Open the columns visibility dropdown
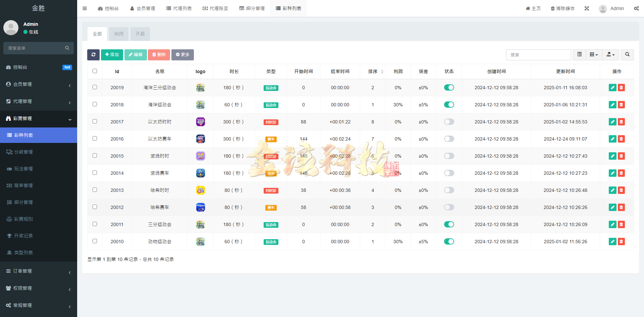644x317 pixels. click(x=594, y=55)
